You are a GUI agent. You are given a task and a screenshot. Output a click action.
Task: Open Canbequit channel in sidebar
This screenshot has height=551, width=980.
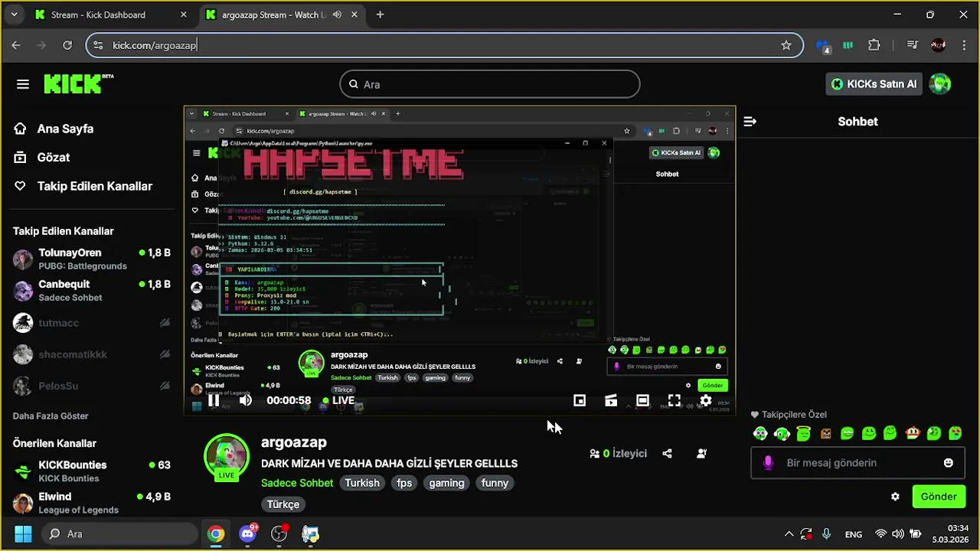[92, 290]
